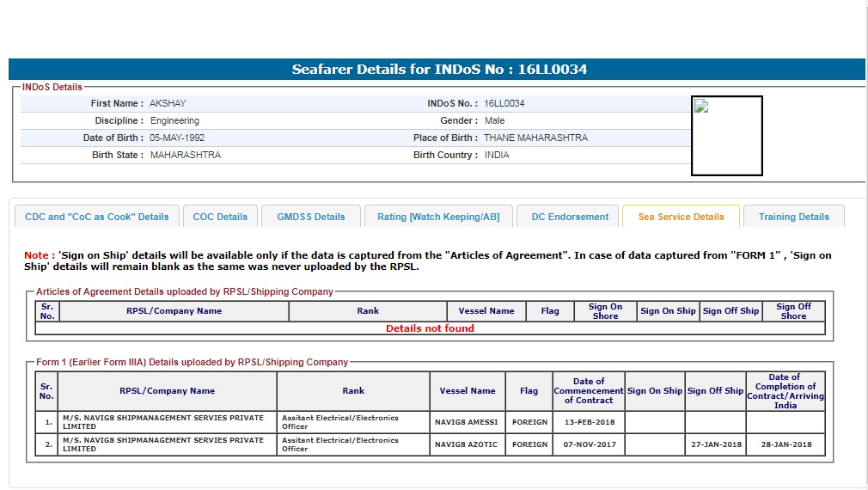Image resolution: width=868 pixels, height=490 pixels.
Task: Select the 27-JAN-2018 Sign Off Ship cell
Action: 715,444
